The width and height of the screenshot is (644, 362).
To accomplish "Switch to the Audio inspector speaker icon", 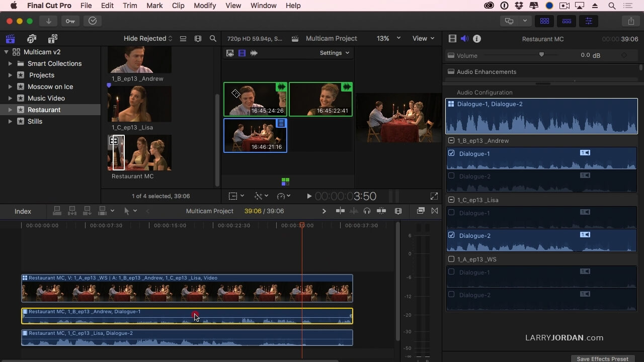I will tap(464, 39).
